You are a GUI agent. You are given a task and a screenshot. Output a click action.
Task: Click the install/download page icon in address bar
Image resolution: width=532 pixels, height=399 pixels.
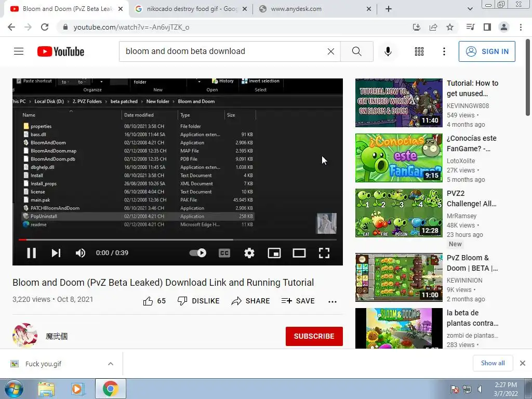(x=417, y=27)
